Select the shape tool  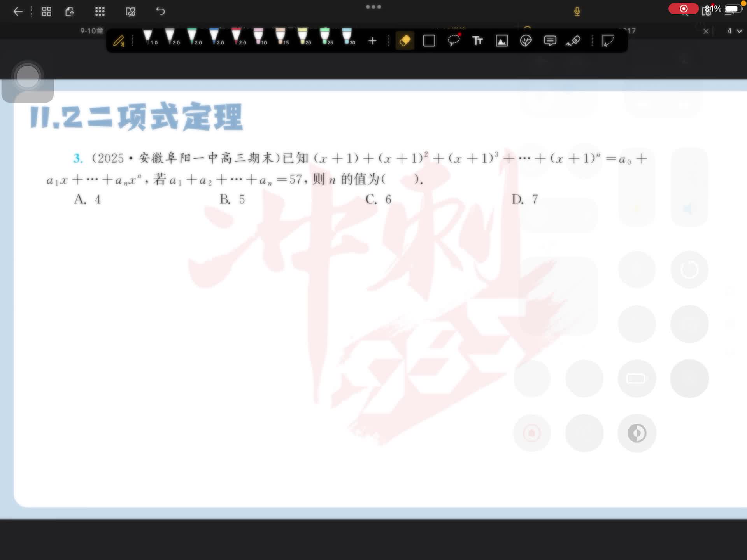tap(429, 40)
